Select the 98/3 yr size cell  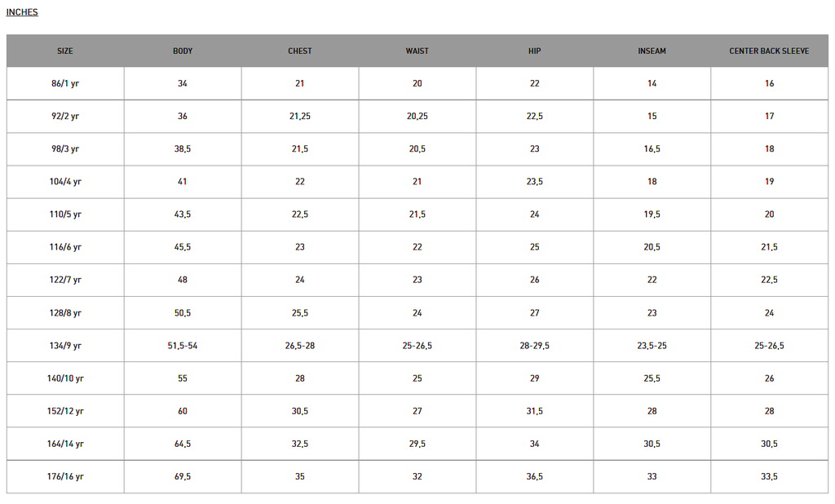tap(65, 149)
